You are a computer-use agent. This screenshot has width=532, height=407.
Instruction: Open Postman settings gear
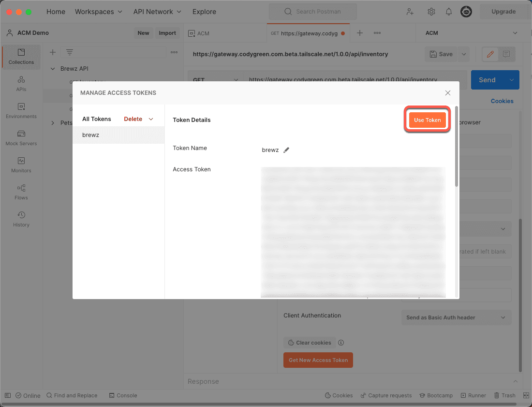click(431, 12)
